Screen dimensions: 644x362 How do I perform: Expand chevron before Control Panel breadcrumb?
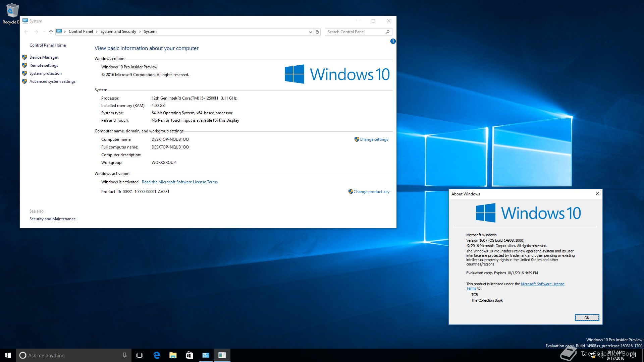click(65, 32)
